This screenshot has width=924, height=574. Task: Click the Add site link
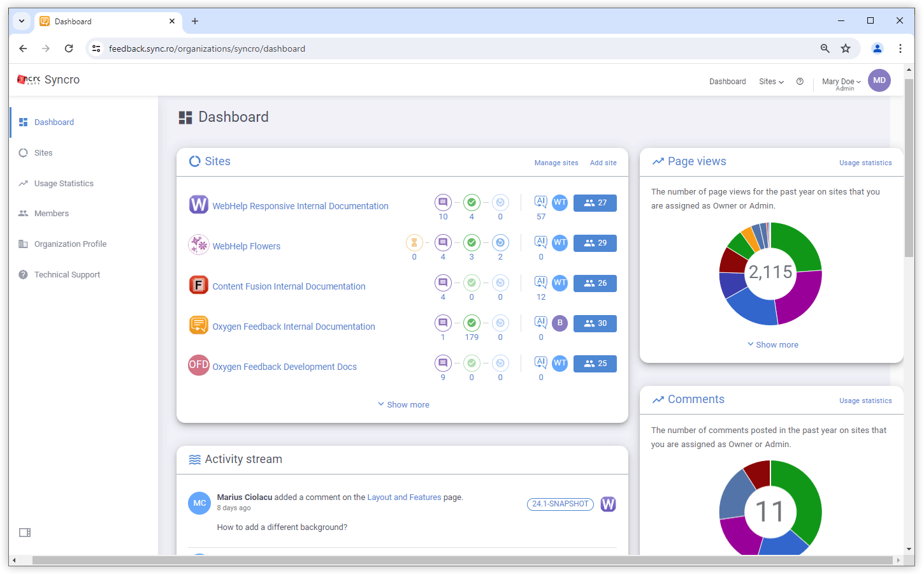[603, 163]
